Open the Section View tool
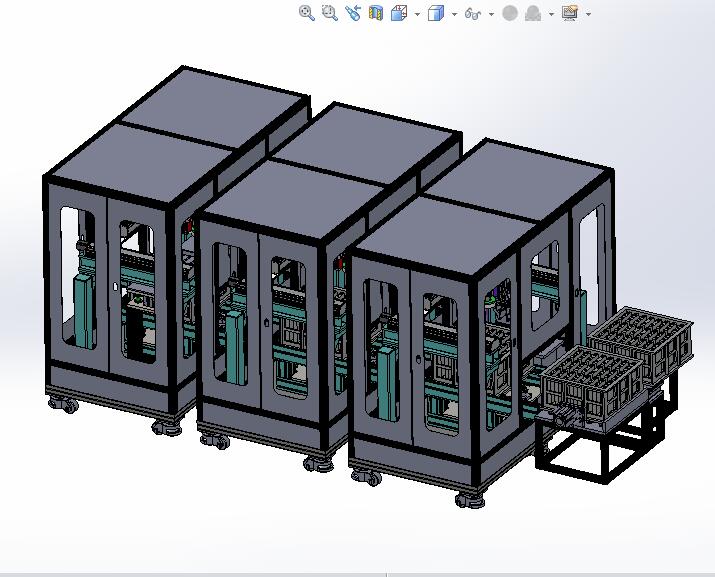 pos(376,13)
